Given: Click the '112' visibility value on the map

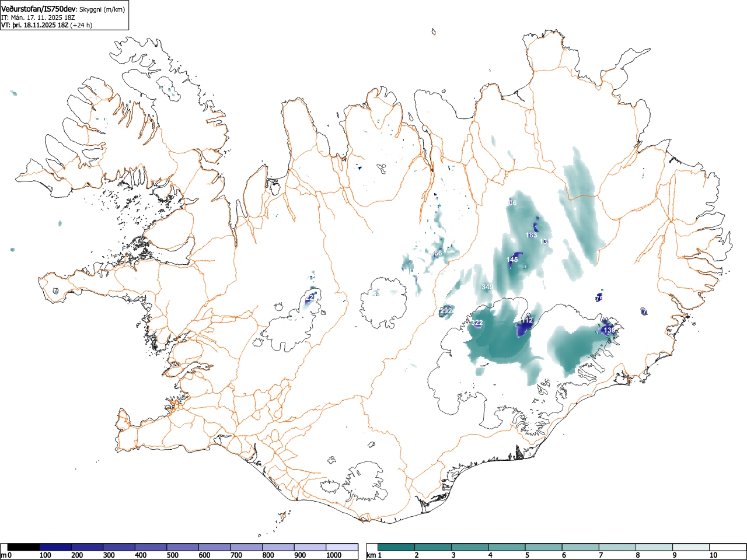Looking at the screenshot, I should tap(528, 321).
